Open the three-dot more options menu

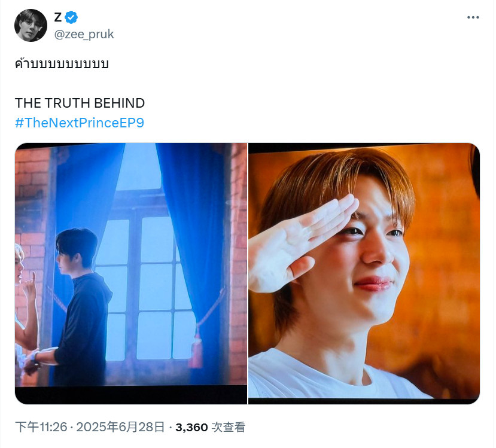point(473,17)
